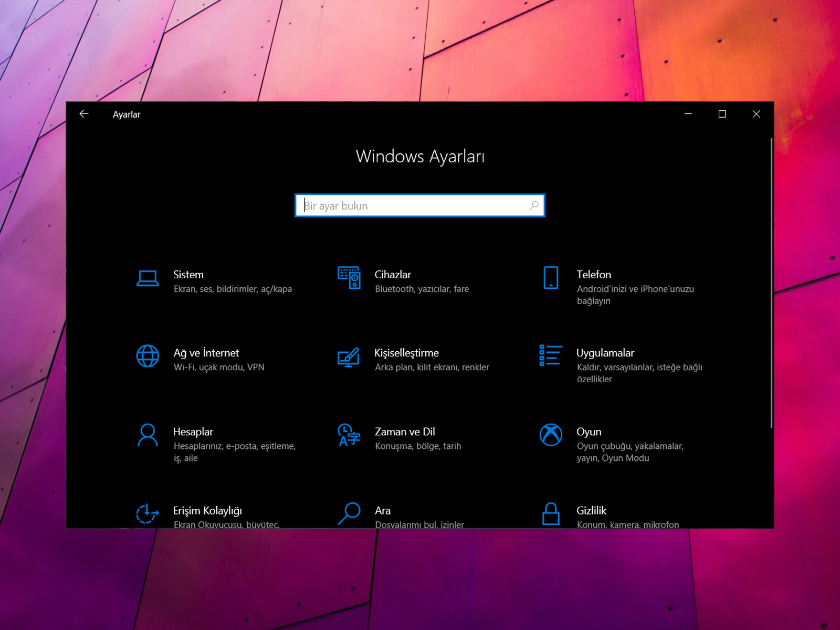Open the Kişiselleştirme title
The height and width of the screenshot is (630, 840).
click(x=407, y=353)
